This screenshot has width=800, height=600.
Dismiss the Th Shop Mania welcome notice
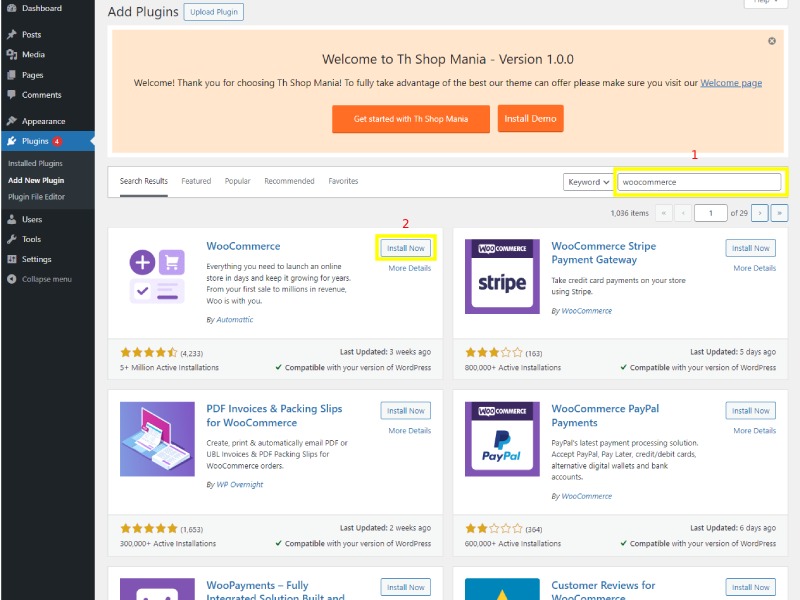(772, 41)
